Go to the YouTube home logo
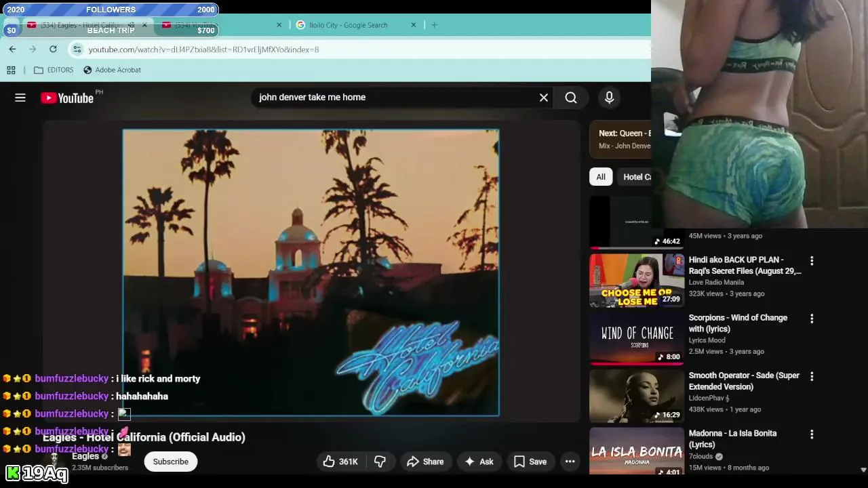 pyautogui.click(x=67, y=98)
